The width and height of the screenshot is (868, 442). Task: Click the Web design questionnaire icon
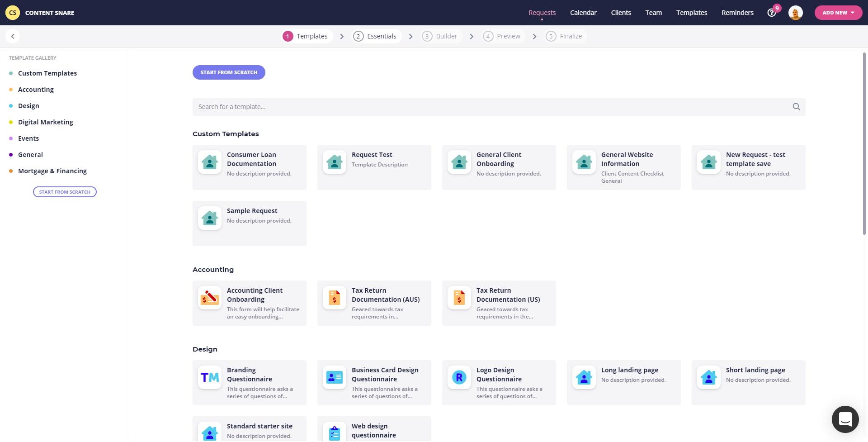(335, 432)
